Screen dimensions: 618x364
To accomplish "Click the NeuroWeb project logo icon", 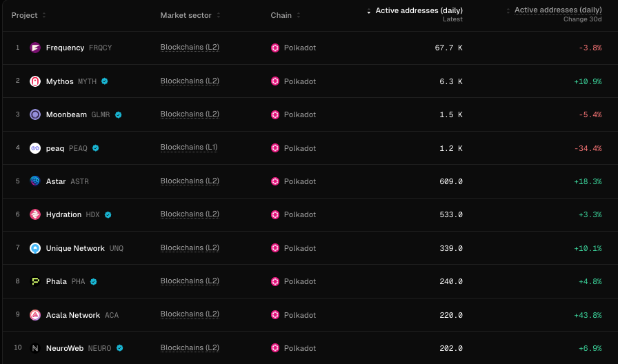I will click(35, 348).
